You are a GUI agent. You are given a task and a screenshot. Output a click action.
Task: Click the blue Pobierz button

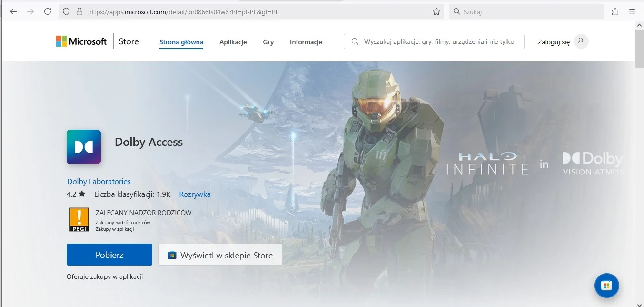[x=109, y=255]
